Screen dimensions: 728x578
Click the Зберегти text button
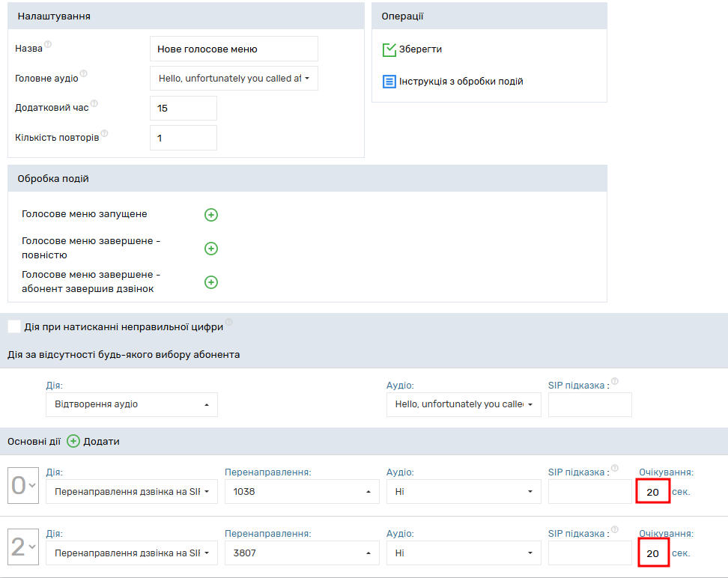click(420, 49)
